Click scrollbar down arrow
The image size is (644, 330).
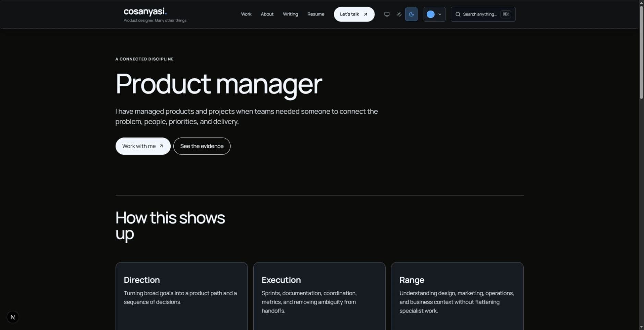click(x=641, y=327)
